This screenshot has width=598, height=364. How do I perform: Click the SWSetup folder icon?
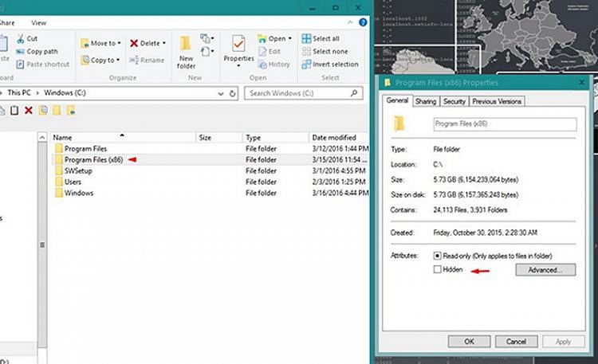tap(59, 170)
